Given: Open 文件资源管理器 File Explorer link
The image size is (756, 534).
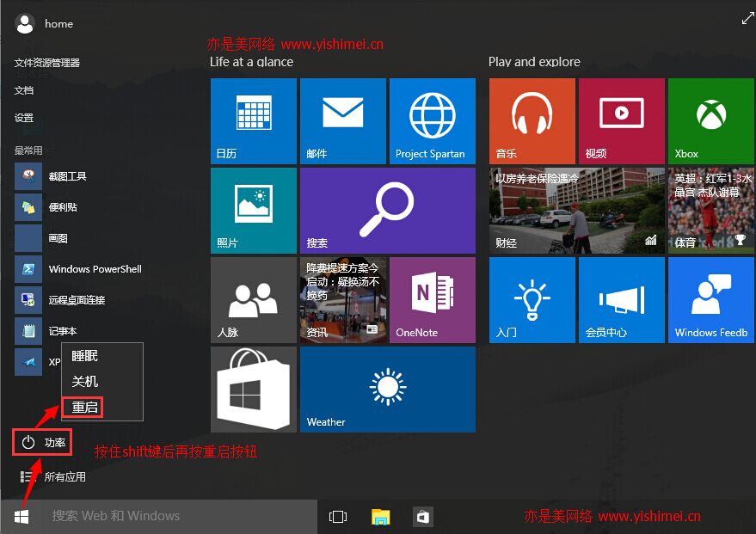Looking at the screenshot, I should (46, 63).
